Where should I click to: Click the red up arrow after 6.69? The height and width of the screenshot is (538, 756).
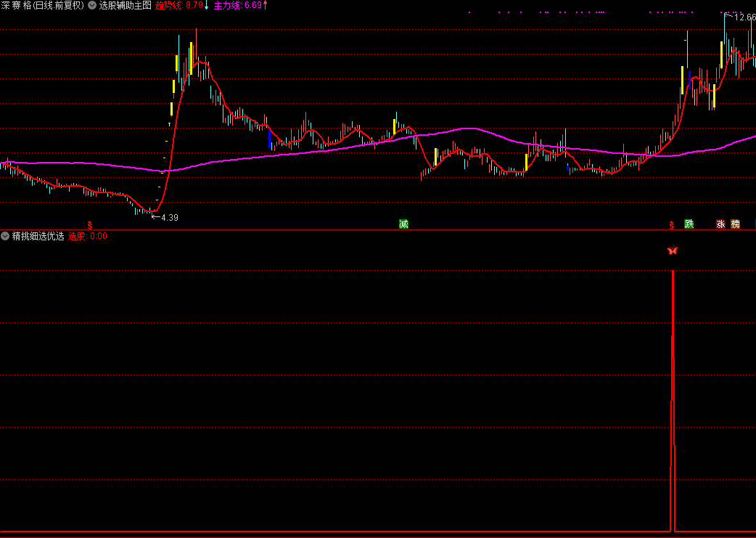pyautogui.click(x=264, y=5)
